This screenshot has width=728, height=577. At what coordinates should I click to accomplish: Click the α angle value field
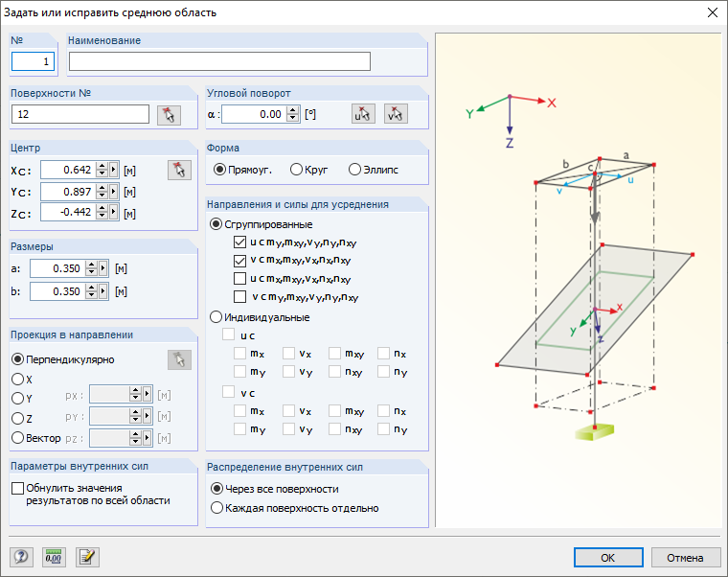(x=255, y=114)
